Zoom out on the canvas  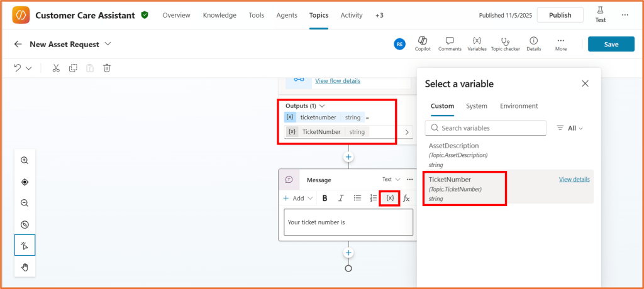pyautogui.click(x=25, y=203)
